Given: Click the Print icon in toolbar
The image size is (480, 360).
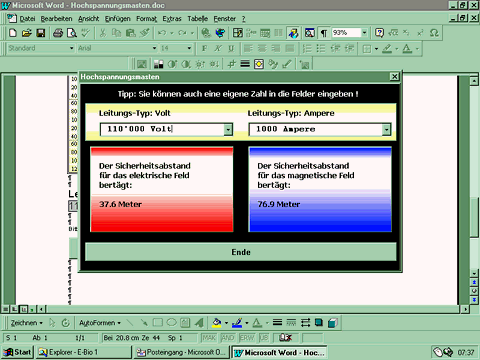Looking at the screenshot, I should click(58, 33).
